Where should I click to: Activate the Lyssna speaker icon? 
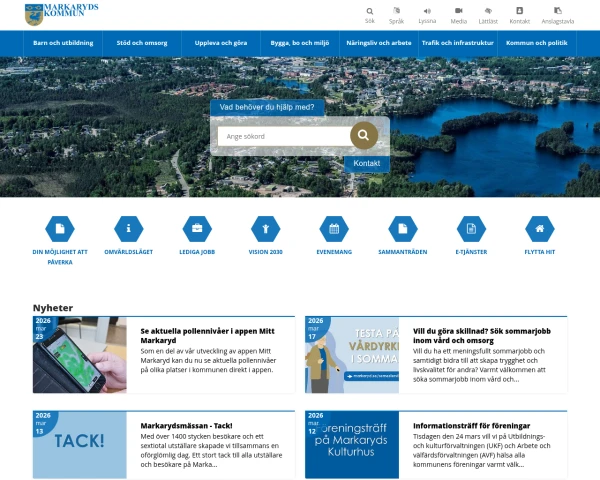(x=427, y=11)
